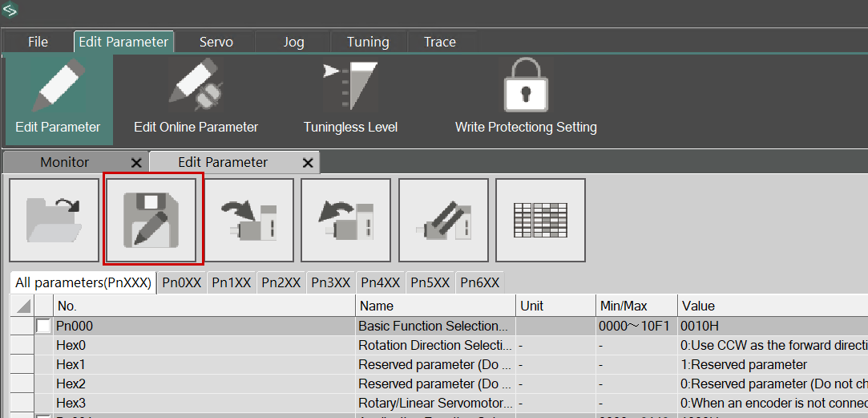
Task: Close the Edit Parameter document tab
Action: click(308, 163)
